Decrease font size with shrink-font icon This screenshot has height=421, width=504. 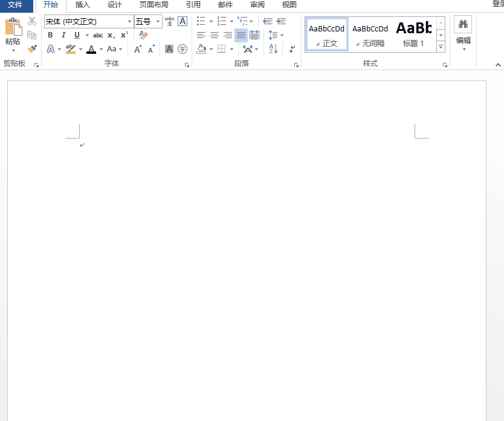point(152,49)
